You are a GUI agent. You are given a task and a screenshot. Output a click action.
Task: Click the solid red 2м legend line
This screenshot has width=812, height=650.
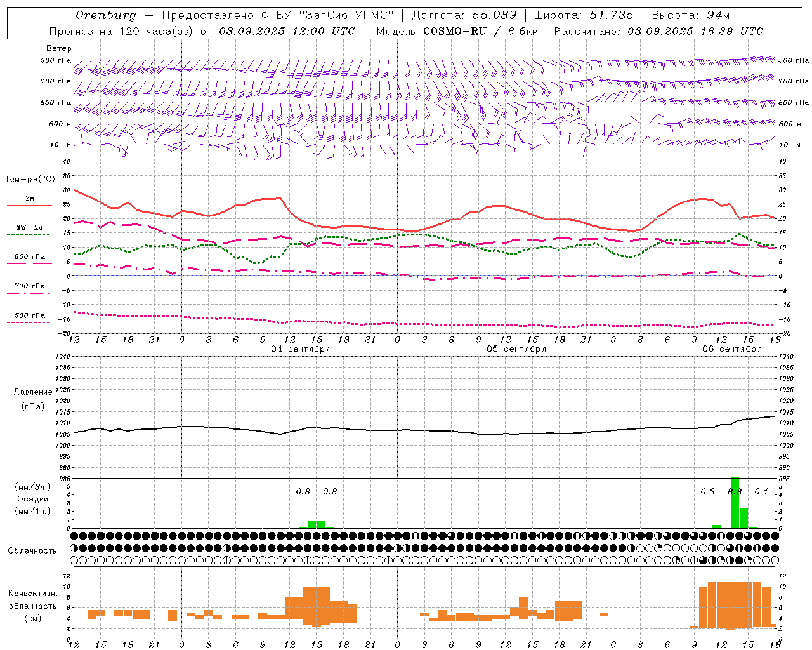[x=30, y=206]
